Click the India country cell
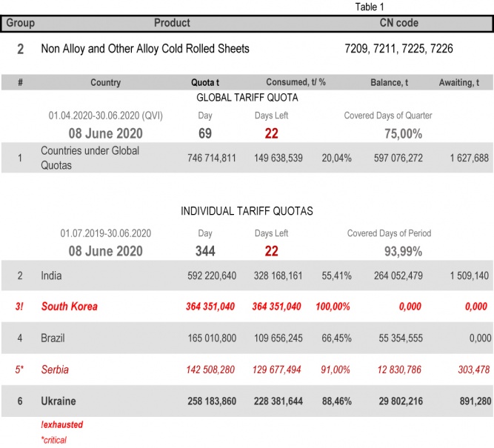494x448 pixels. point(52,275)
